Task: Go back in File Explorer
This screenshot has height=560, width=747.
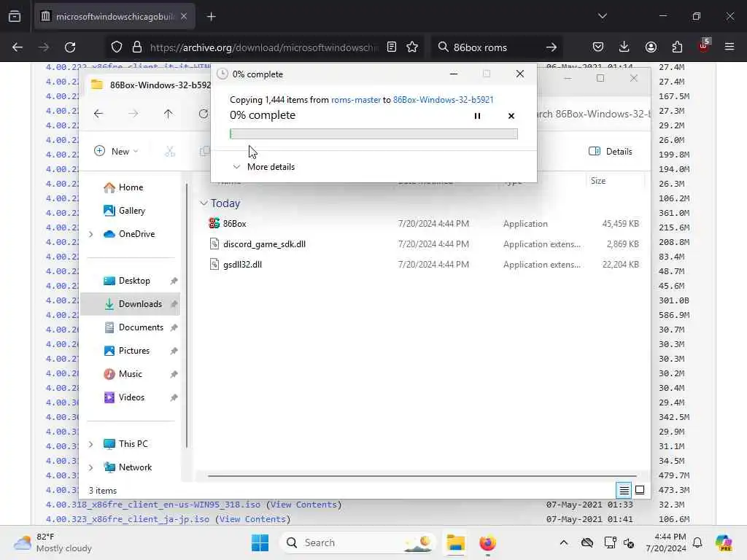Action: pos(98,114)
